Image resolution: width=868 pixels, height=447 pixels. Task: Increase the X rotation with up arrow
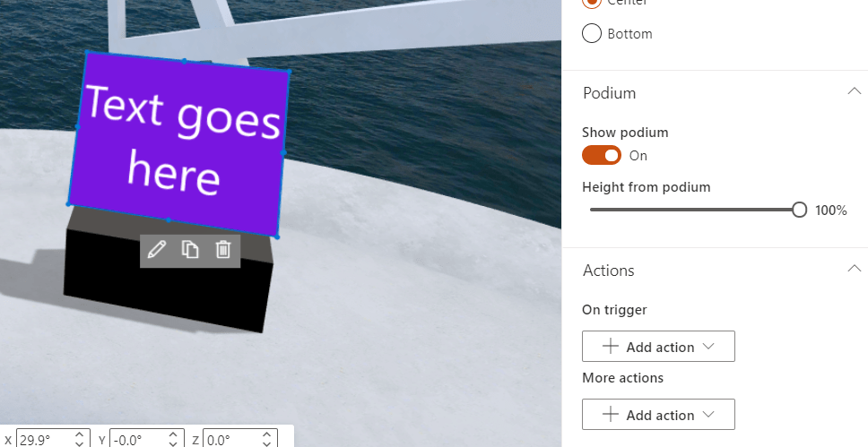coord(80,435)
